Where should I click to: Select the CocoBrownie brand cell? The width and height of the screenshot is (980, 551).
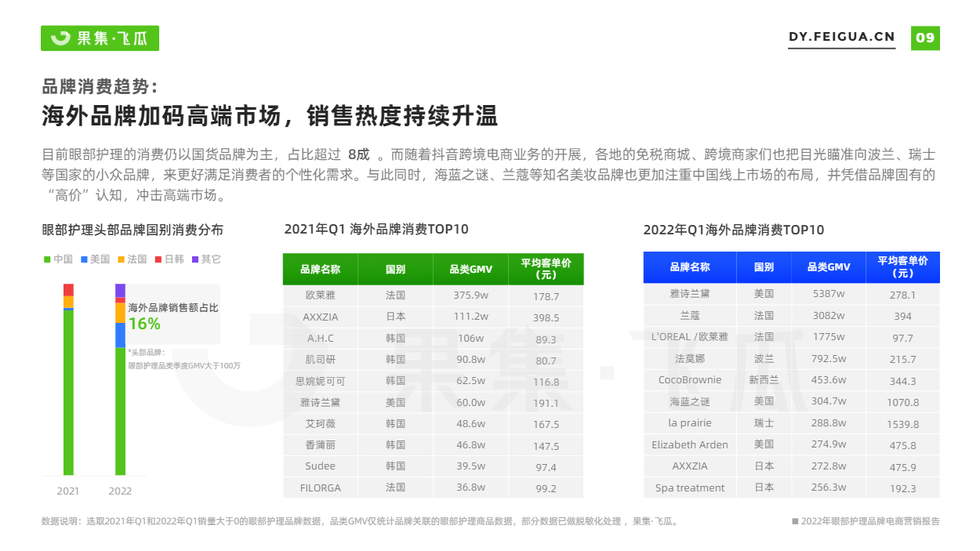tap(690, 379)
